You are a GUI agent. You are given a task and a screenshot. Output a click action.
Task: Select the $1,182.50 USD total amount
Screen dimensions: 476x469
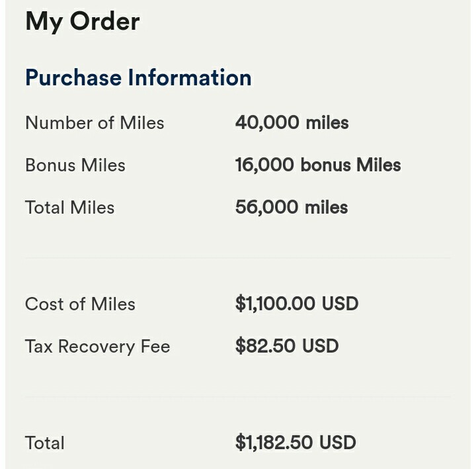[x=296, y=443]
